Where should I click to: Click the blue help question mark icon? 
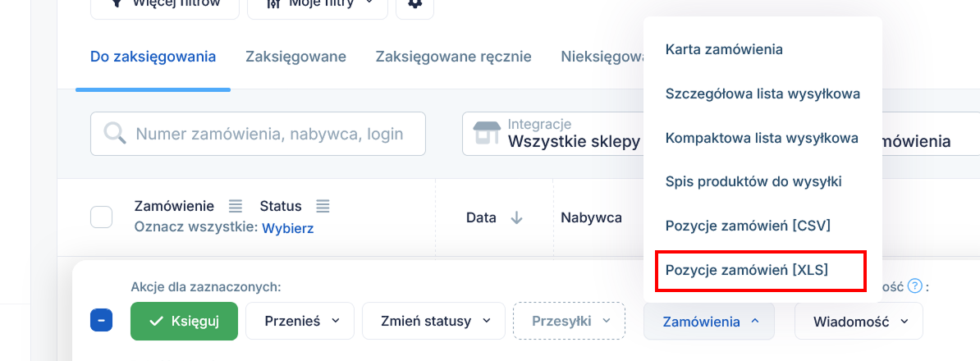(x=915, y=286)
